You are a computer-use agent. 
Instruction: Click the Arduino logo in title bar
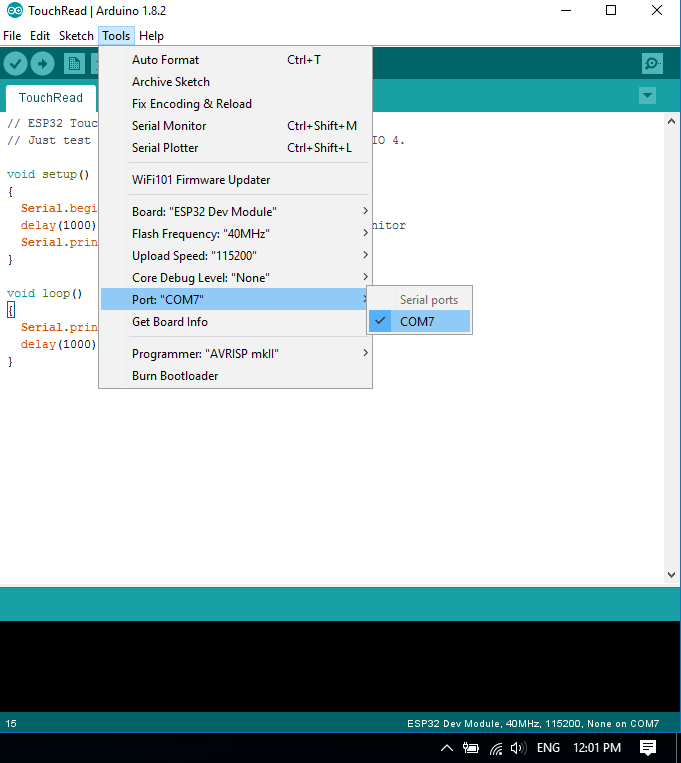[x=14, y=11]
